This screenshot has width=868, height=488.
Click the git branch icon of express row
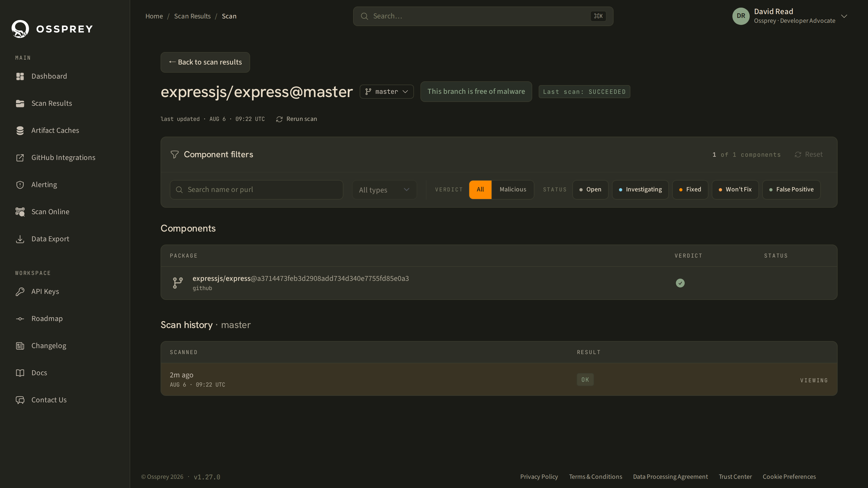[178, 283]
